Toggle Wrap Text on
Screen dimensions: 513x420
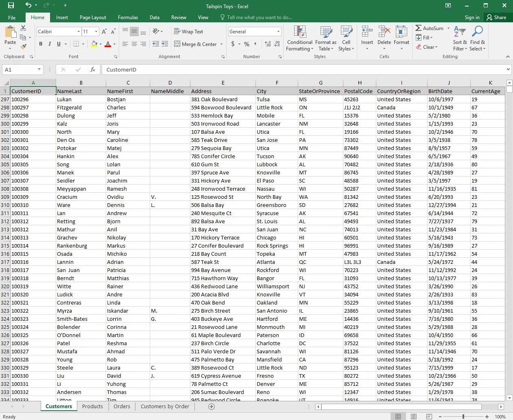(x=188, y=32)
